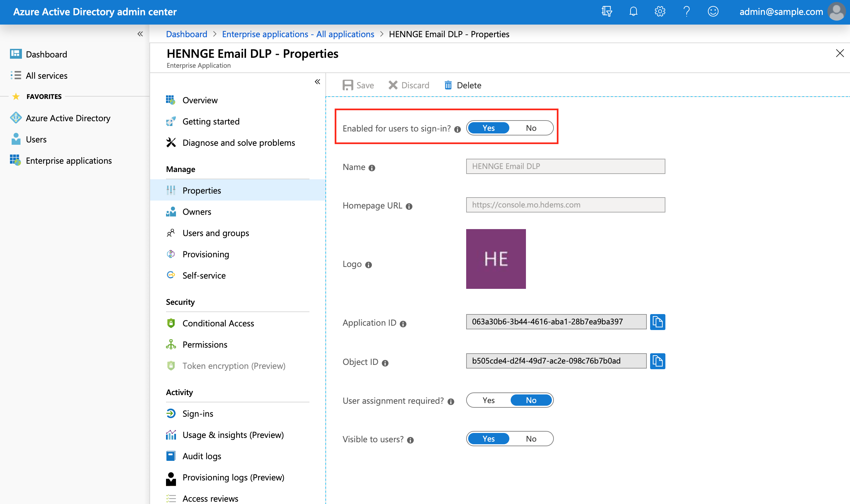This screenshot has height=504, width=850.
Task: Click the FAVORITES star icon
Action: [x=16, y=97]
